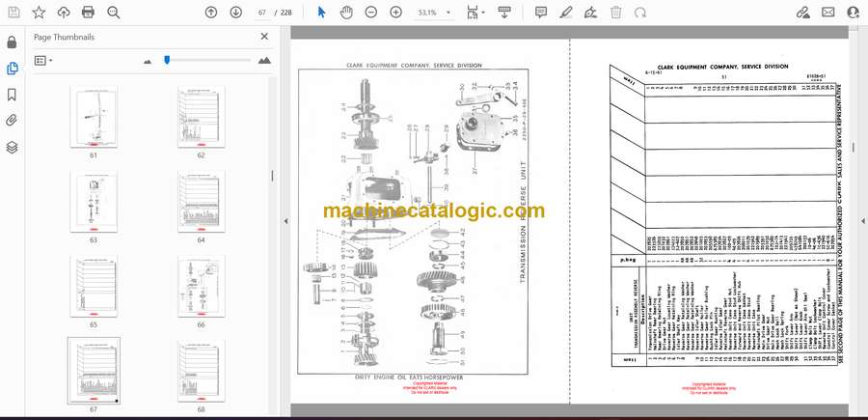Open the page fit options dropdown
Image resolution: width=868 pixels, height=420 pixels.
pos(475,13)
